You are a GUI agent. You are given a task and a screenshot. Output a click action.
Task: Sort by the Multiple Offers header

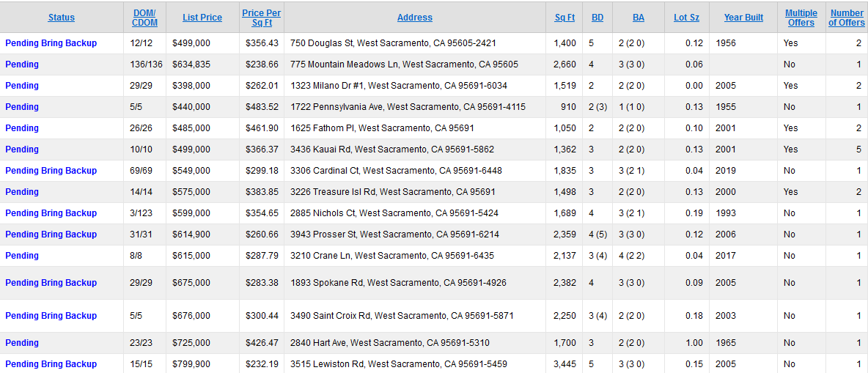tap(801, 18)
